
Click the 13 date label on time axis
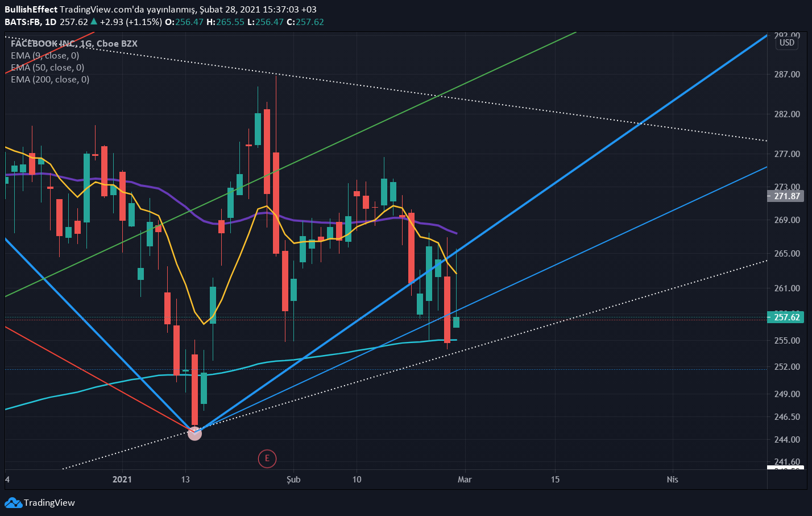click(x=185, y=480)
